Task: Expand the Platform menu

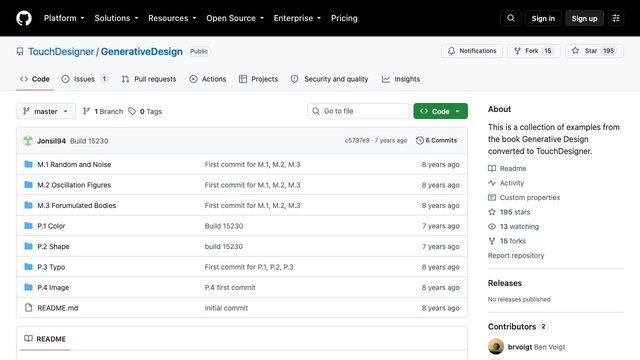Action: pos(64,18)
